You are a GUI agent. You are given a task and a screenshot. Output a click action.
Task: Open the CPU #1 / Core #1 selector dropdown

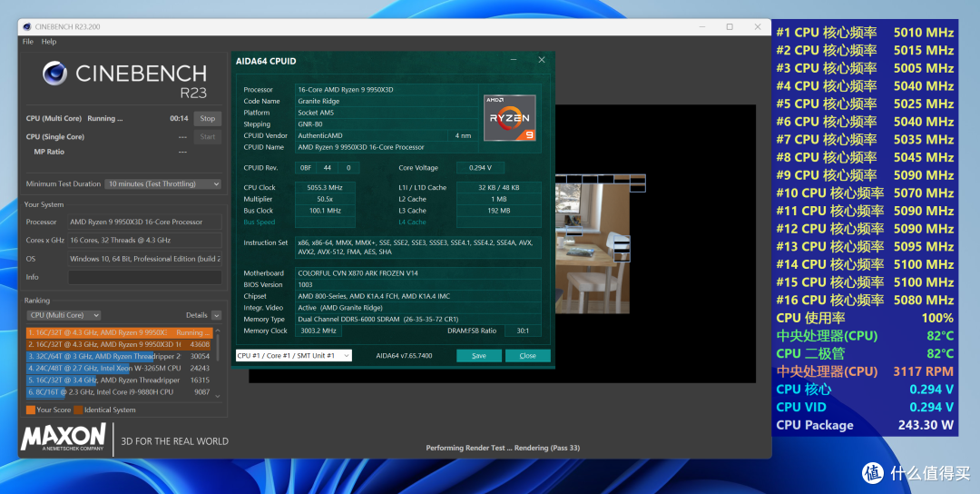(x=293, y=355)
